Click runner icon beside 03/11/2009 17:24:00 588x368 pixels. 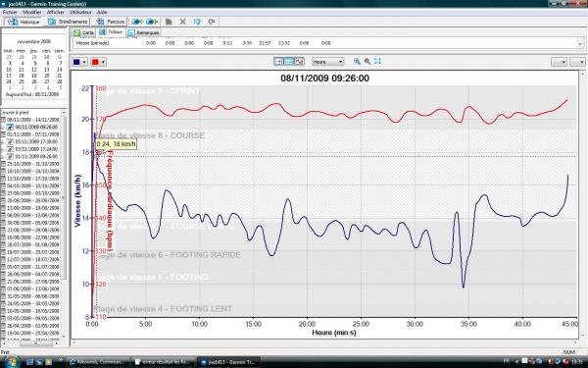11,149
